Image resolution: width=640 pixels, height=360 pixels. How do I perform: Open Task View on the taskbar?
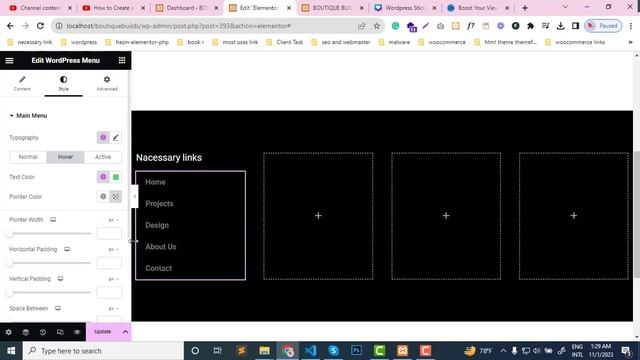click(x=218, y=351)
